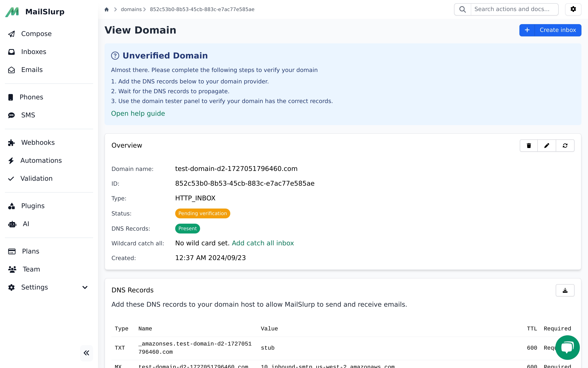Select the domain name test-domain-d2-1727051796460.com

(236, 169)
